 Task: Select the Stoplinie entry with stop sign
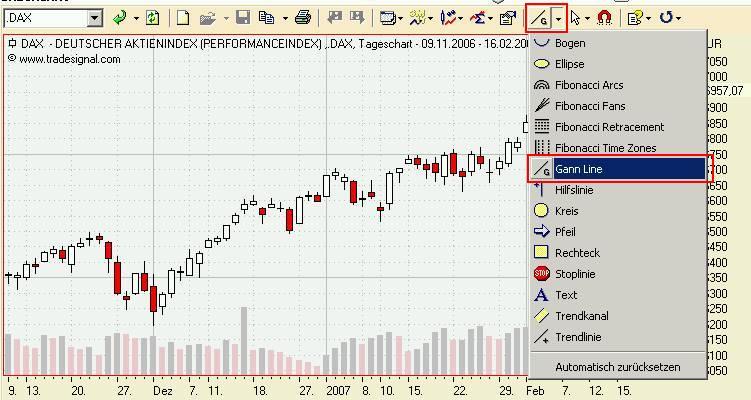tap(617, 274)
